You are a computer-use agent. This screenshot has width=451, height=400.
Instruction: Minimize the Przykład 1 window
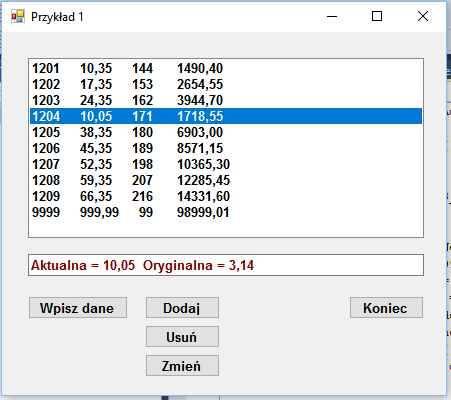332,16
